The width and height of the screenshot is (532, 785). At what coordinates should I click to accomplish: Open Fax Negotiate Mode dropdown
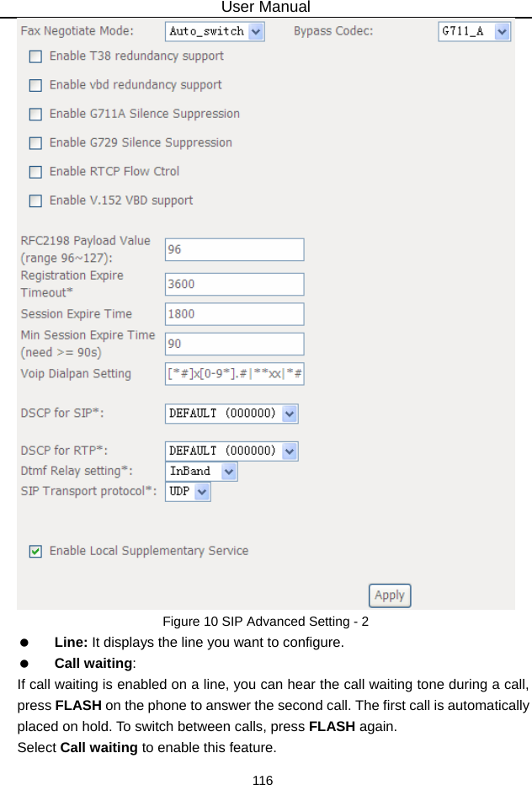click(215, 31)
